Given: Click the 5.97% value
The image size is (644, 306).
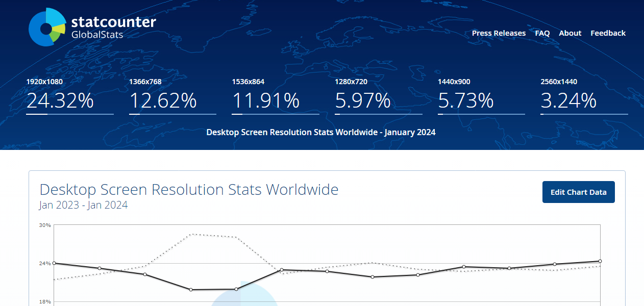Looking at the screenshot, I should point(363,100).
